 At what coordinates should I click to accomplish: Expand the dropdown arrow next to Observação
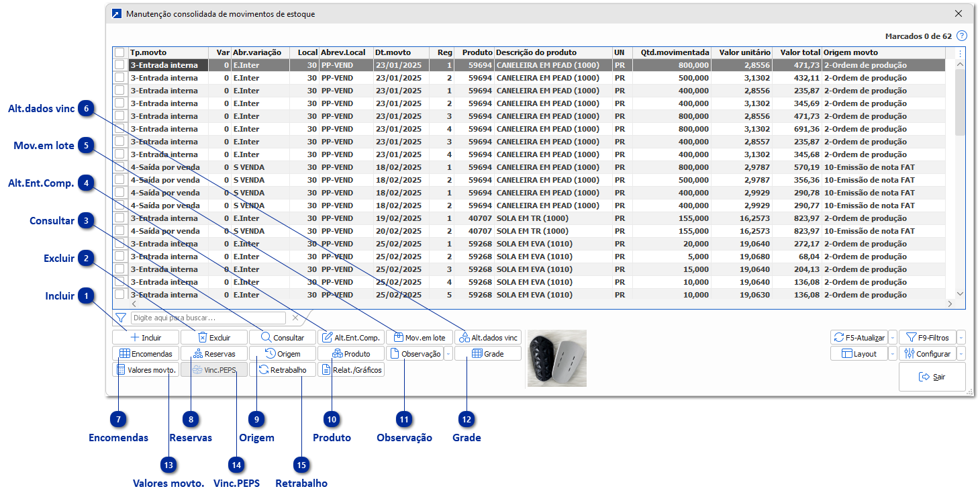tap(448, 354)
